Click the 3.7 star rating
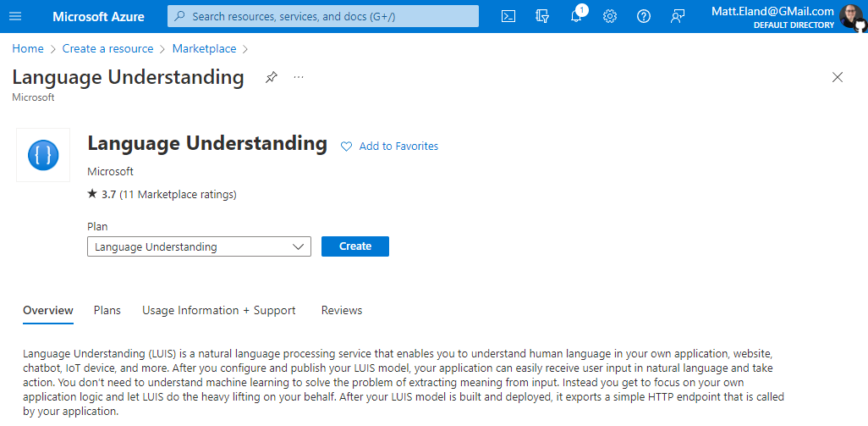 (x=102, y=195)
